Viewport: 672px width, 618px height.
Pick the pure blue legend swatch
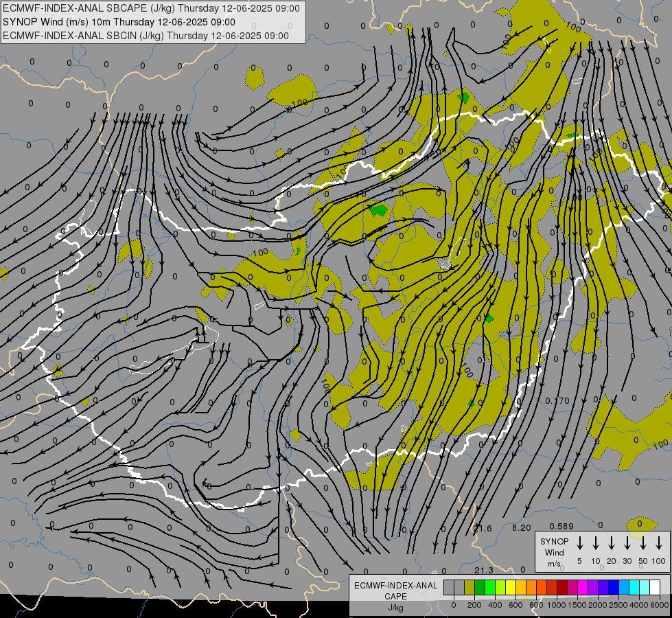(614, 587)
